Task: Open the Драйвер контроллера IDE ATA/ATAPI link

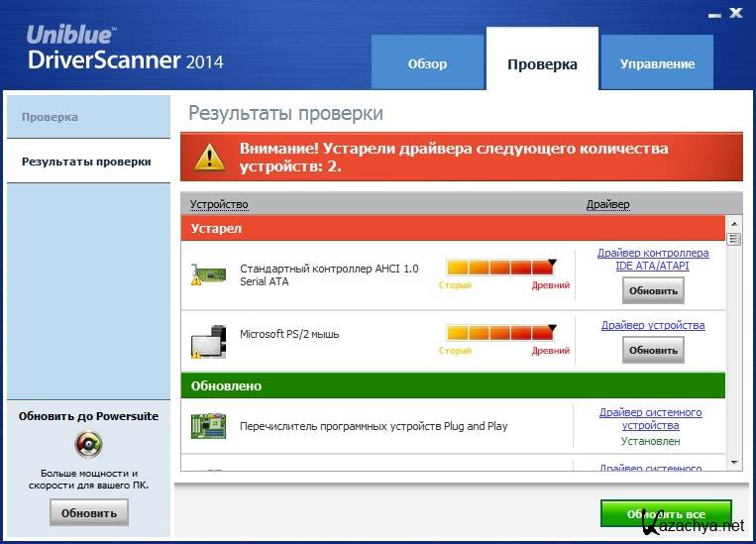Action: (652, 260)
